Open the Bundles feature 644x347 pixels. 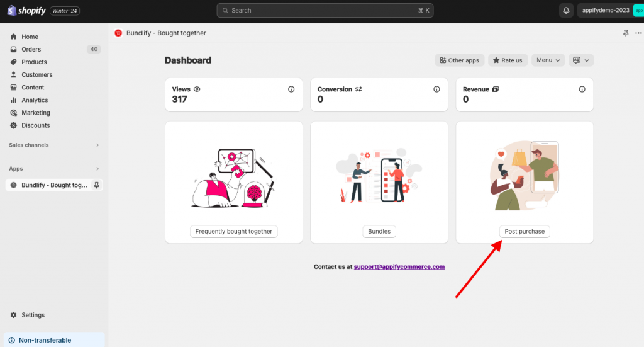click(x=379, y=232)
